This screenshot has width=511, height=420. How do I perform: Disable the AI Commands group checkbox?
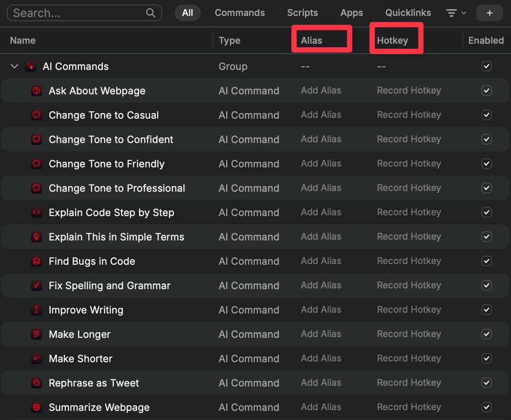point(486,66)
